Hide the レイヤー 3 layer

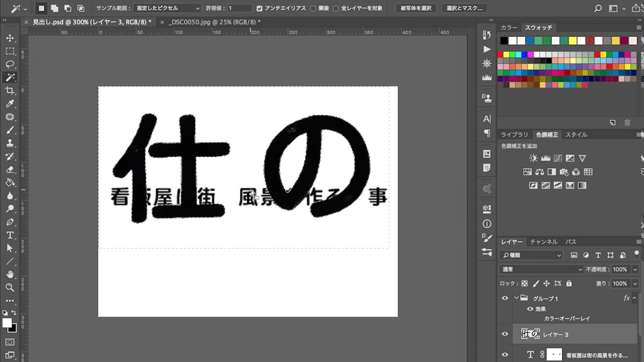click(x=505, y=334)
